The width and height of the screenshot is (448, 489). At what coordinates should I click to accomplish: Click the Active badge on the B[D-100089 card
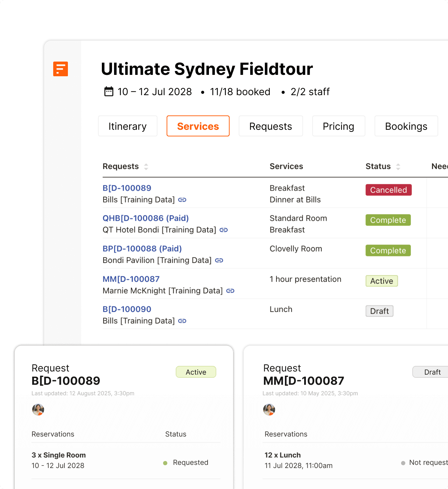(196, 372)
